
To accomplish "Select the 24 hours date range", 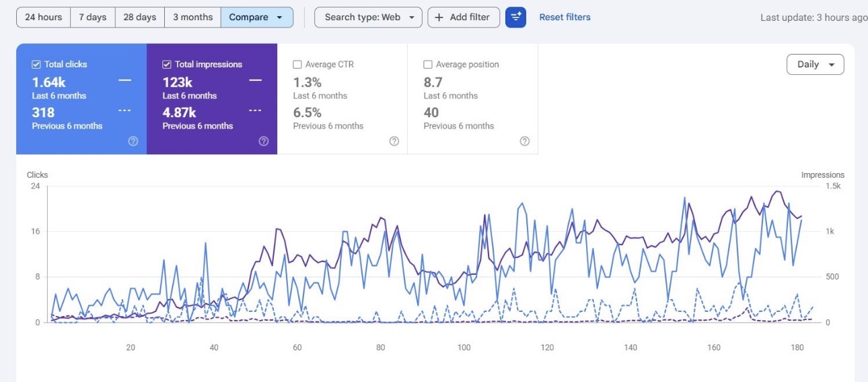I will [43, 18].
